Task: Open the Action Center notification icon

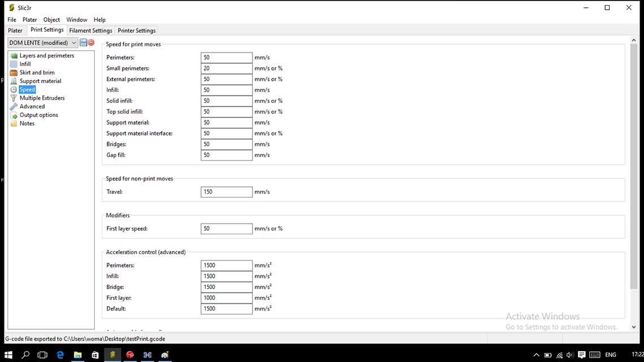Action: 581,355
